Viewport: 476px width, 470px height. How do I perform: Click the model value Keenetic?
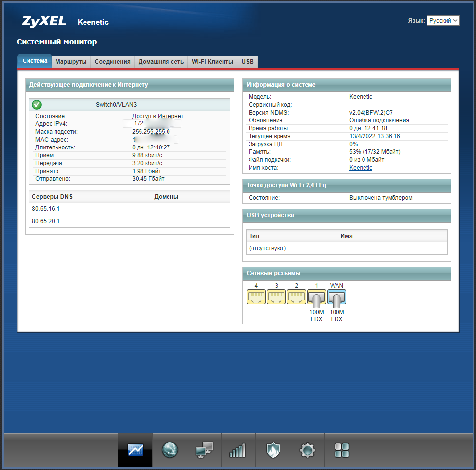361,97
